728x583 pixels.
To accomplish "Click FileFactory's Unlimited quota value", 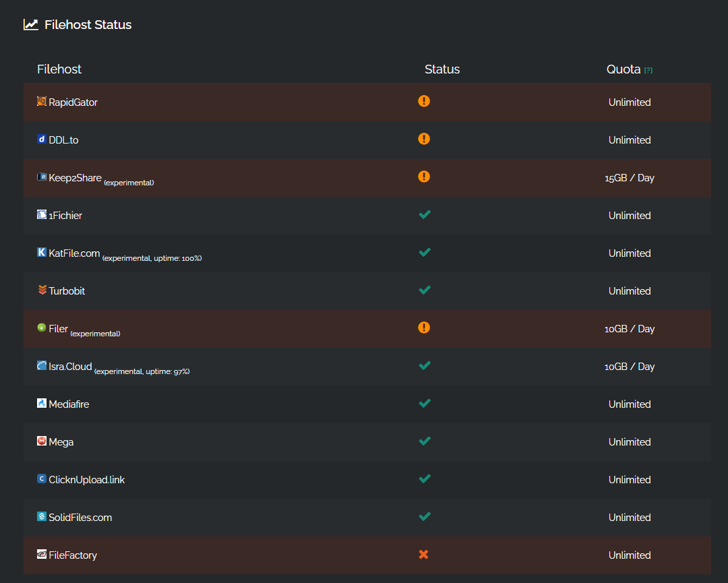I will pos(630,555).
